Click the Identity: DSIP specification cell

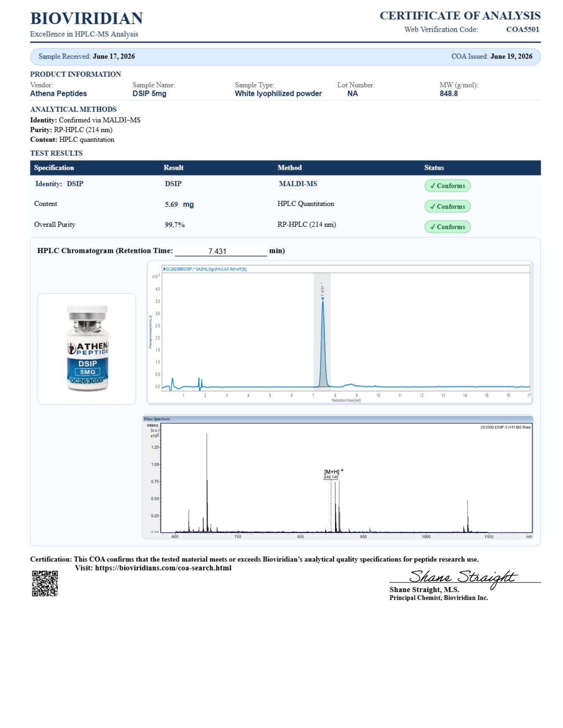coord(59,184)
